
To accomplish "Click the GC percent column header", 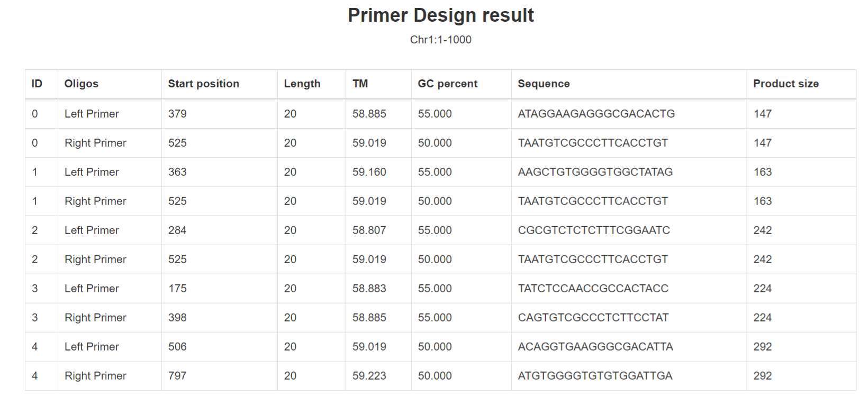I will (447, 84).
